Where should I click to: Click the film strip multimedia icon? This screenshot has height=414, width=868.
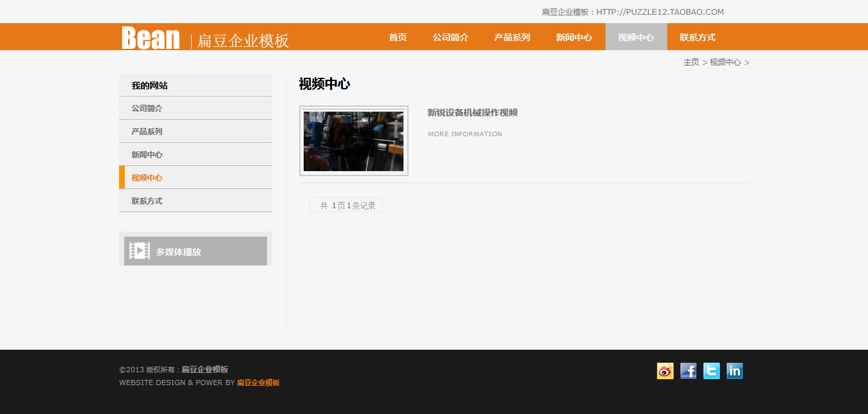click(x=140, y=251)
